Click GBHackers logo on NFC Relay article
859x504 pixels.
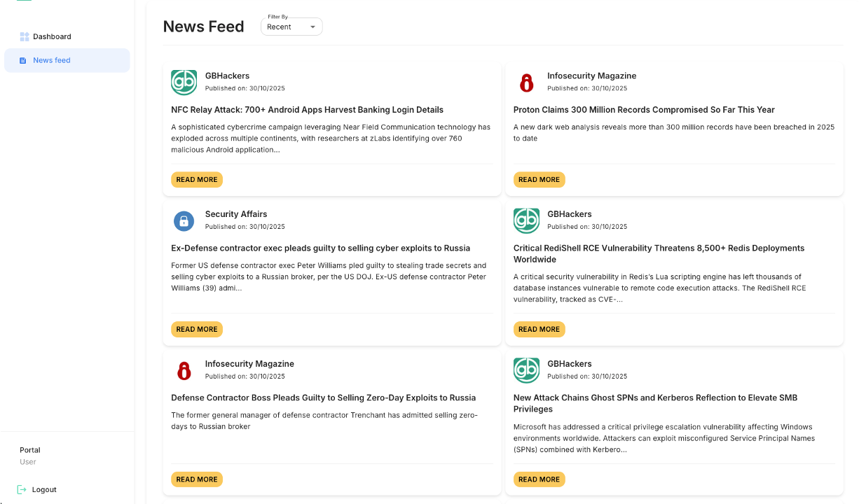click(x=184, y=82)
